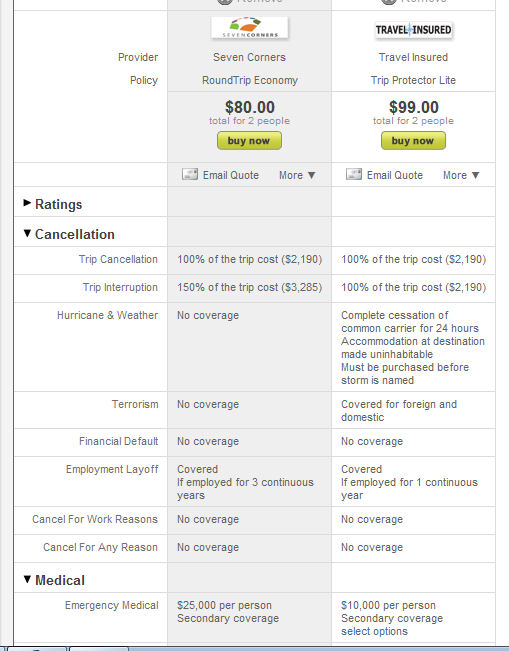Expand the Ratings section
This screenshot has width=509, height=651.
[x=53, y=204]
